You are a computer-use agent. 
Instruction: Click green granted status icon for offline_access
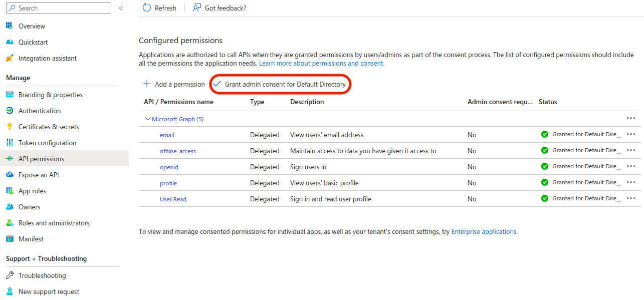(x=545, y=150)
